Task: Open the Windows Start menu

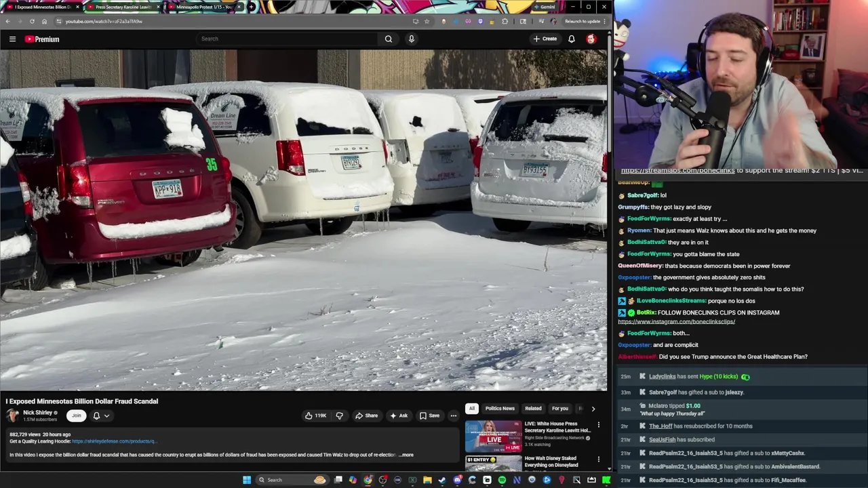Action: 247,480
